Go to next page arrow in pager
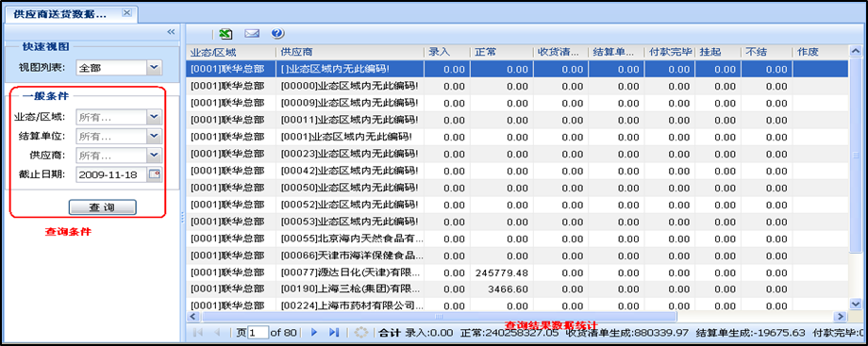The width and height of the screenshot is (868, 346). (314, 333)
